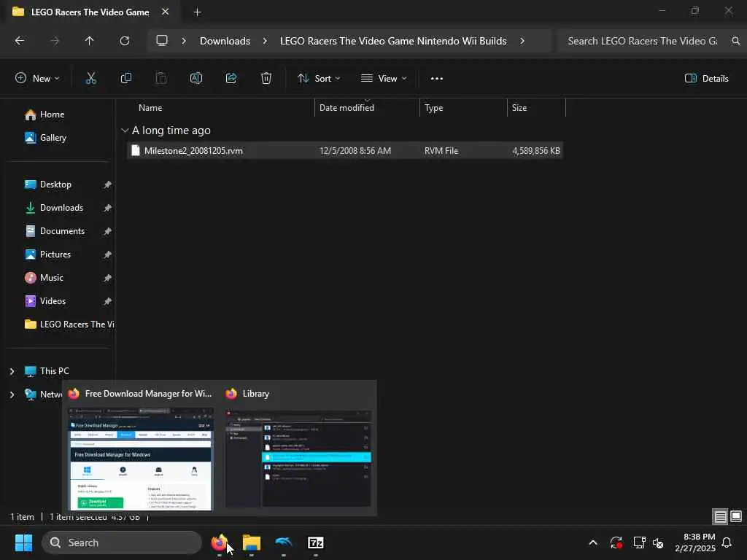Collapse the 'A long time ago' group
The height and width of the screenshot is (560, 747).
125,131
